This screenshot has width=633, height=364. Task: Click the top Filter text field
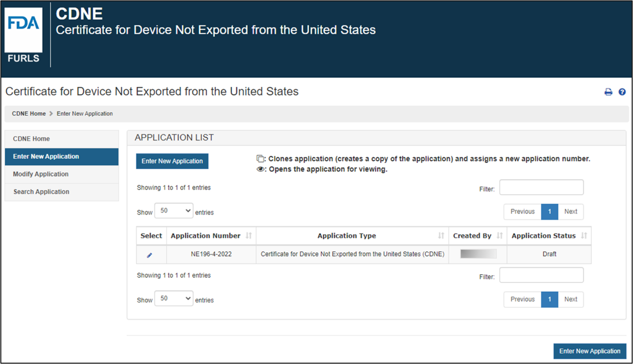541,188
